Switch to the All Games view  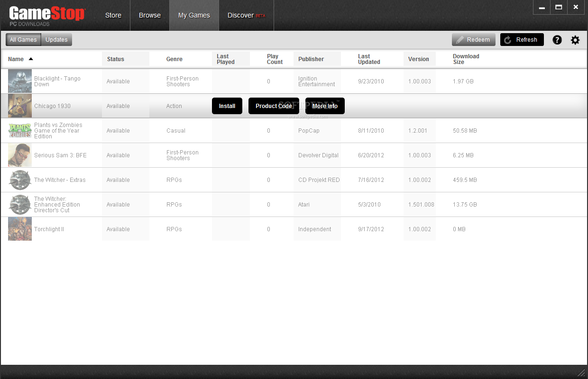click(x=23, y=40)
